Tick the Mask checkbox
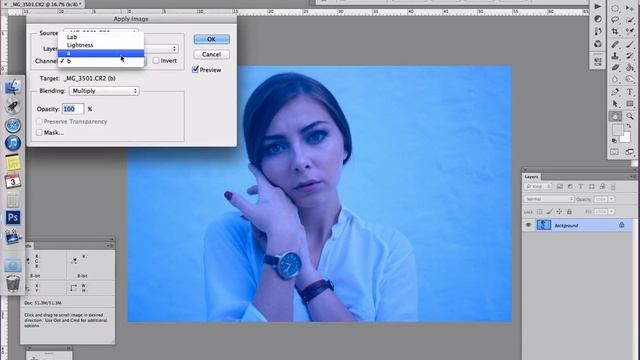 (39, 132)
